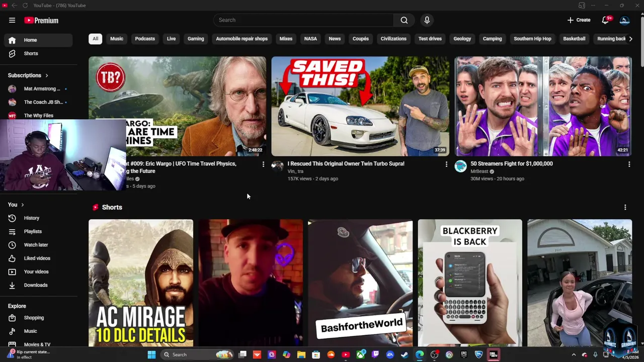Open the hamburger guide menu
Viewport: 644px width, 362px height.
click(x=12, y=20)
